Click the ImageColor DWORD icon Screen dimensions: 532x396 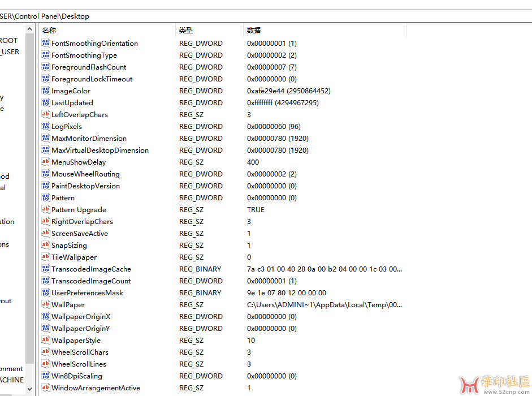click(46, 91)
